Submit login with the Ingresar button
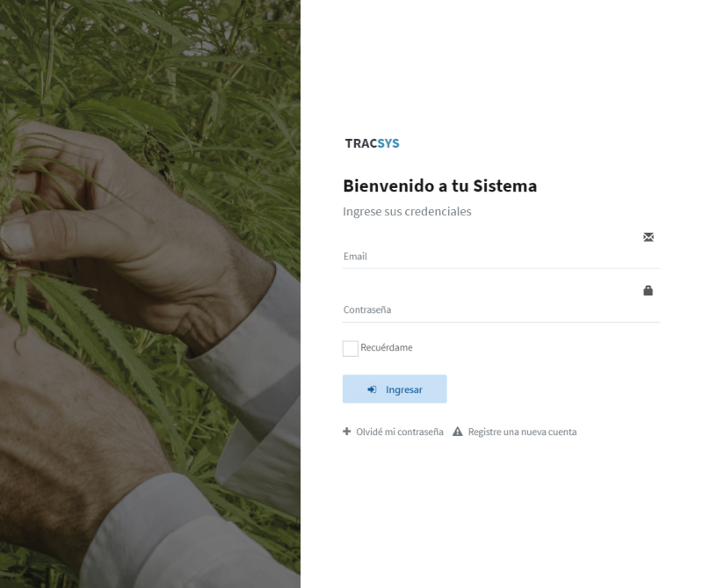Screen dimensions: 703x588 click(395, 388)
